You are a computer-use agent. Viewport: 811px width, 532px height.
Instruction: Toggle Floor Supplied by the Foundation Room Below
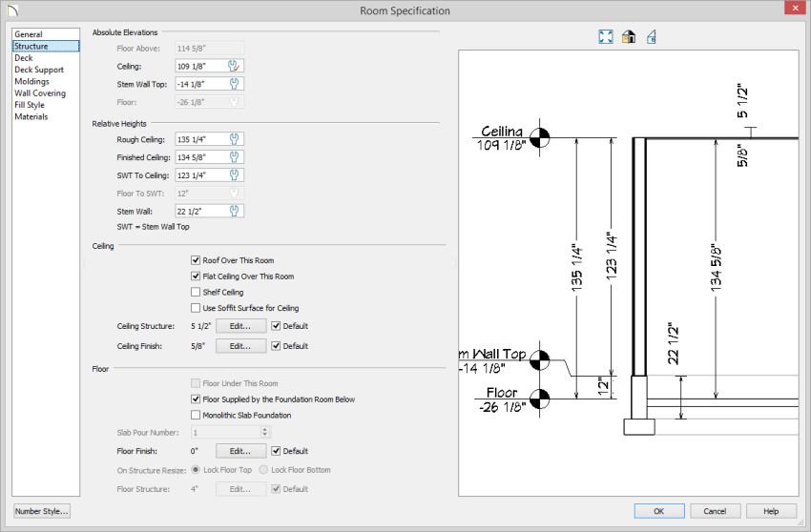tap(196, 399)
